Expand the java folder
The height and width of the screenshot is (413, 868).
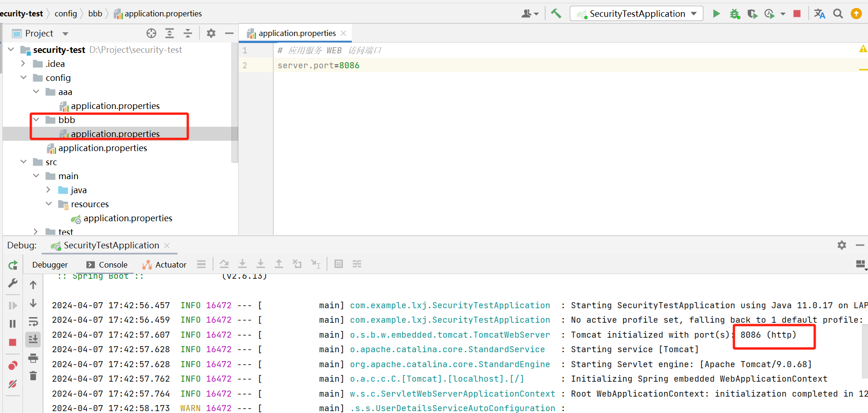[x=48, y=190]
